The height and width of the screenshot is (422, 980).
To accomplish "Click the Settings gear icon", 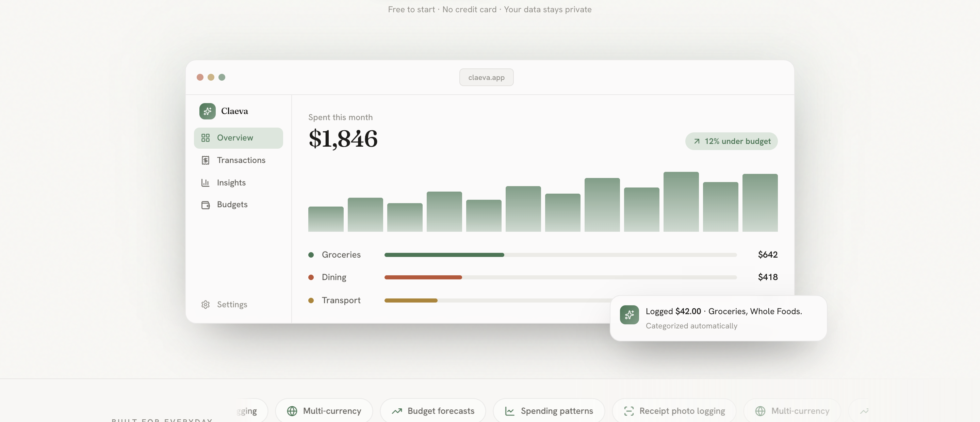I will [x=206, y=304].
